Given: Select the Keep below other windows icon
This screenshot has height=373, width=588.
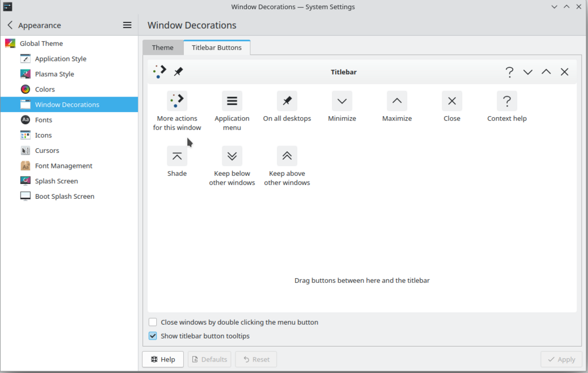Looking at the screenshot, I should tap(232, 156).
